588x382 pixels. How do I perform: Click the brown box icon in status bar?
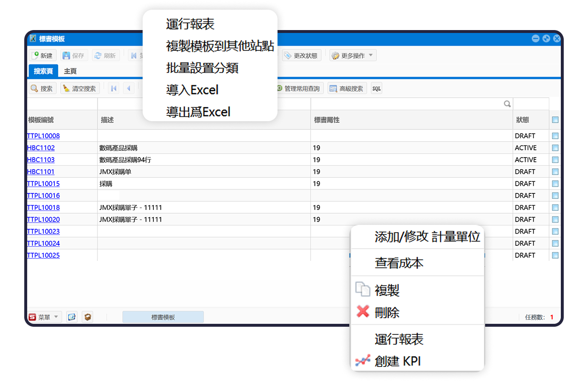(87, 317)
